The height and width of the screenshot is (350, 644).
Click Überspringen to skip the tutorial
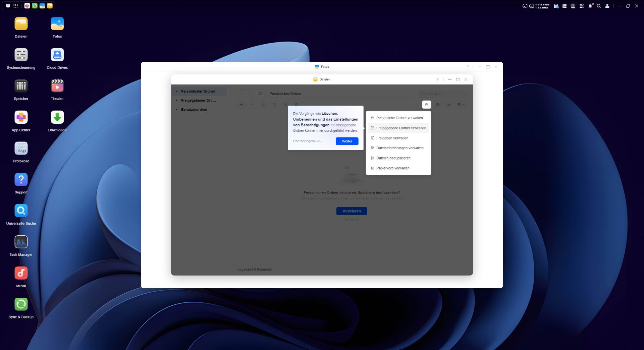point(307,141)
